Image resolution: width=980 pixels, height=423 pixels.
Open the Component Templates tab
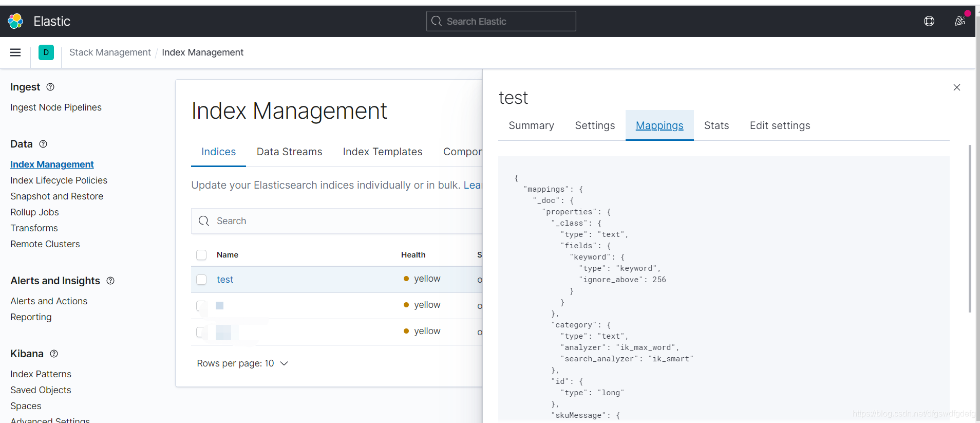(462, 152)
